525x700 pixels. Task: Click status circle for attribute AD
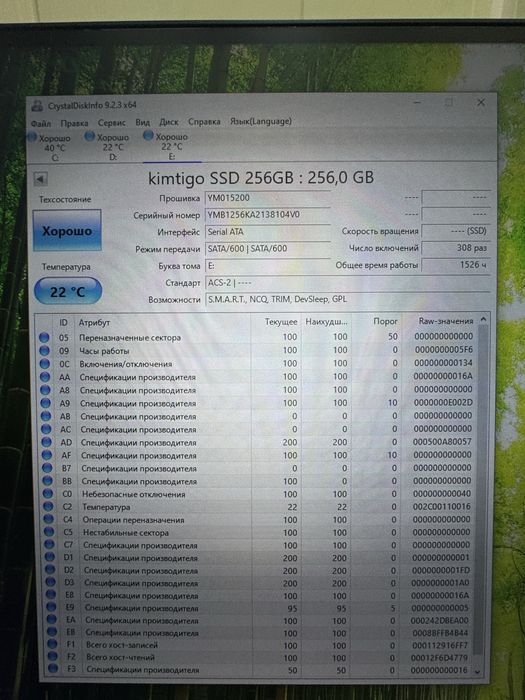[46, 442]
